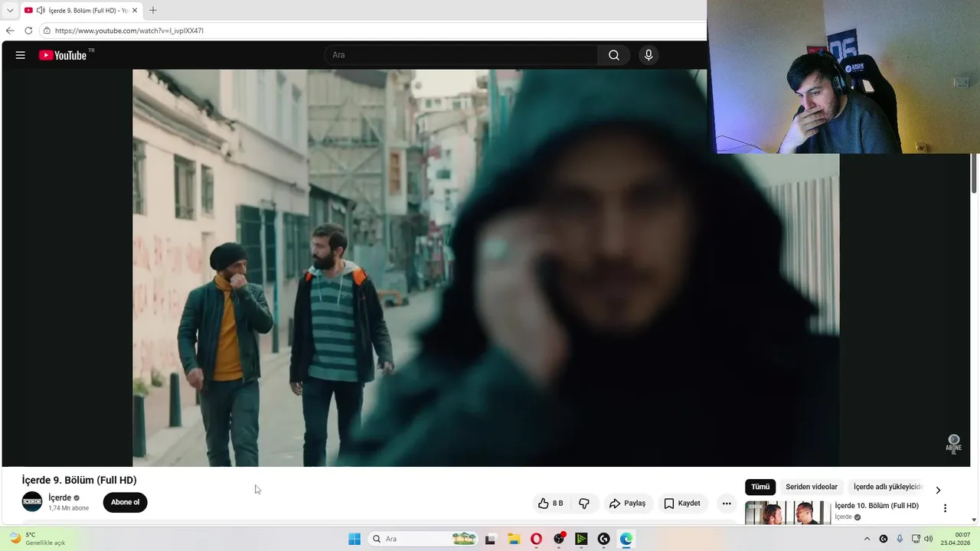Open the İçerde channel name link
980x551 pixels.
pyautogui.click(x=60, y=497)
